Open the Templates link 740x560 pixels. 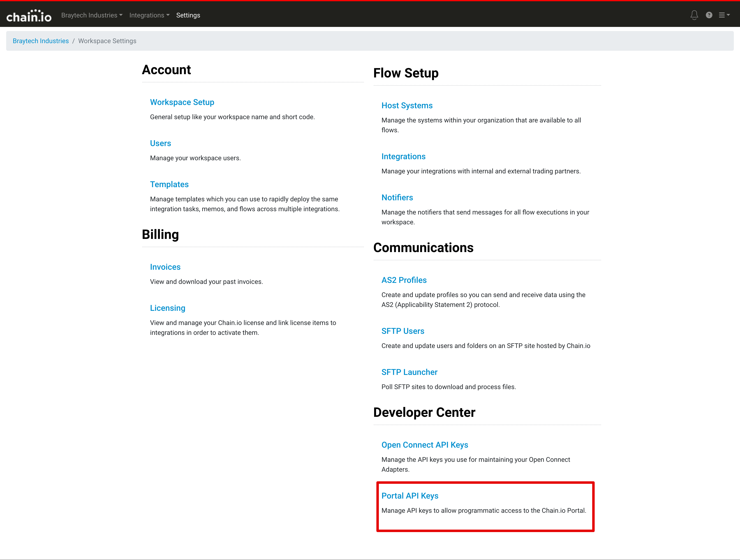coord(169,184)
